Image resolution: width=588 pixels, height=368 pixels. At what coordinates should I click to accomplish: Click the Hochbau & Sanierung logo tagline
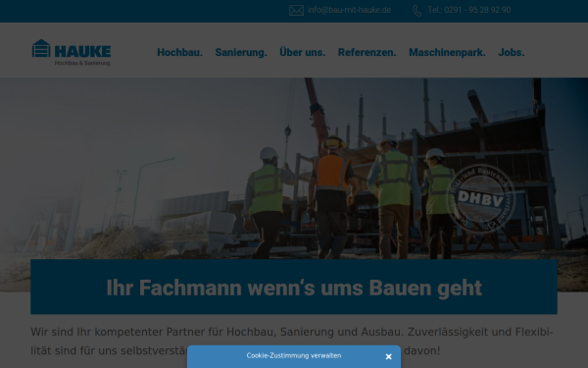point(82,63)
